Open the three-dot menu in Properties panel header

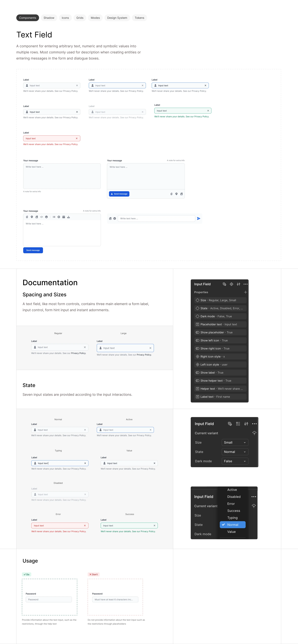(245, 284)
